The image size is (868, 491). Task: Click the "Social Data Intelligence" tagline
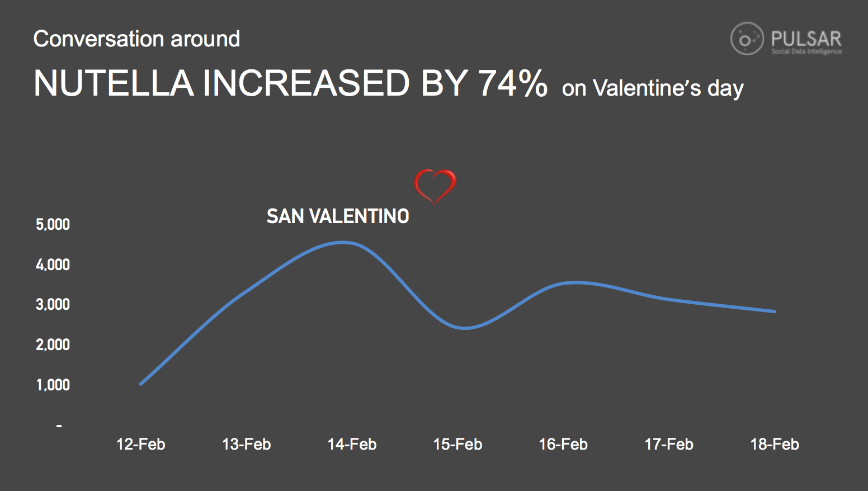[806, 51]
